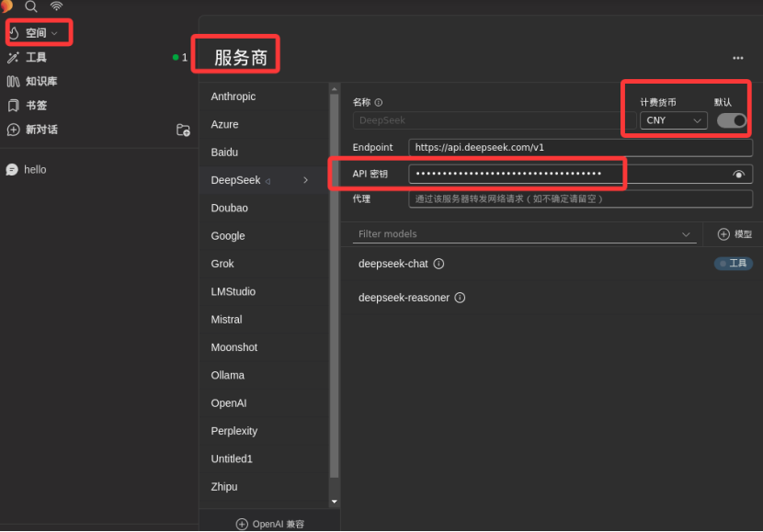Open the Filter models dropdown
The image size is (763, 532).
coord(525,234)
